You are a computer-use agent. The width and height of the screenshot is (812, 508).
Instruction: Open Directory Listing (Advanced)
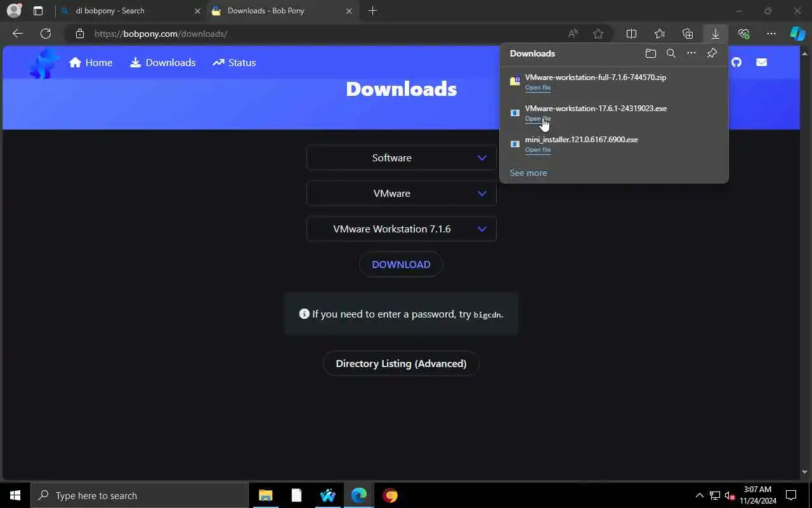point(401,363)
